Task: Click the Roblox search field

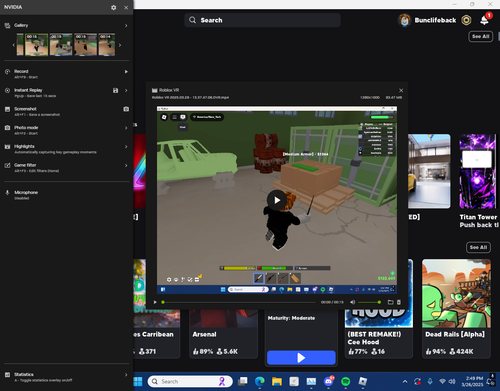Action: coord(262,20)
